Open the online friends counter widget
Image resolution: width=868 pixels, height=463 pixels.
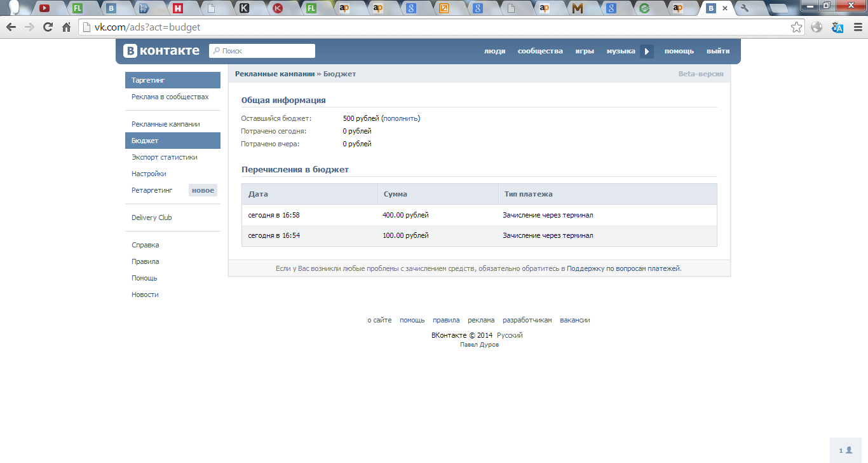[x=846, y=450]
